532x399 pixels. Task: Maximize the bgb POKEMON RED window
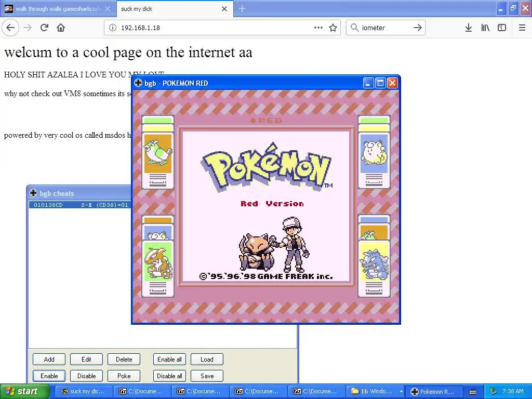tap(380, 83)
